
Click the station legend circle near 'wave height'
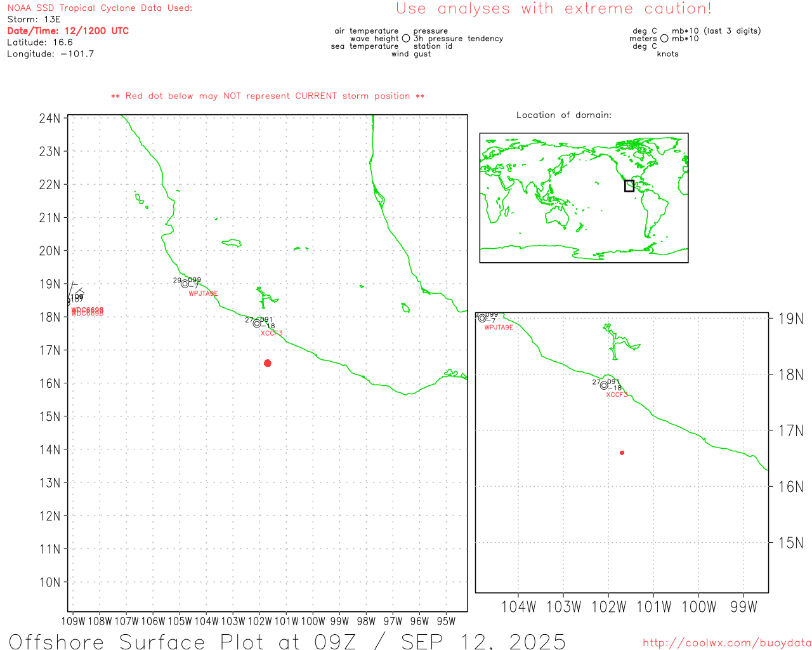point(406,38)
